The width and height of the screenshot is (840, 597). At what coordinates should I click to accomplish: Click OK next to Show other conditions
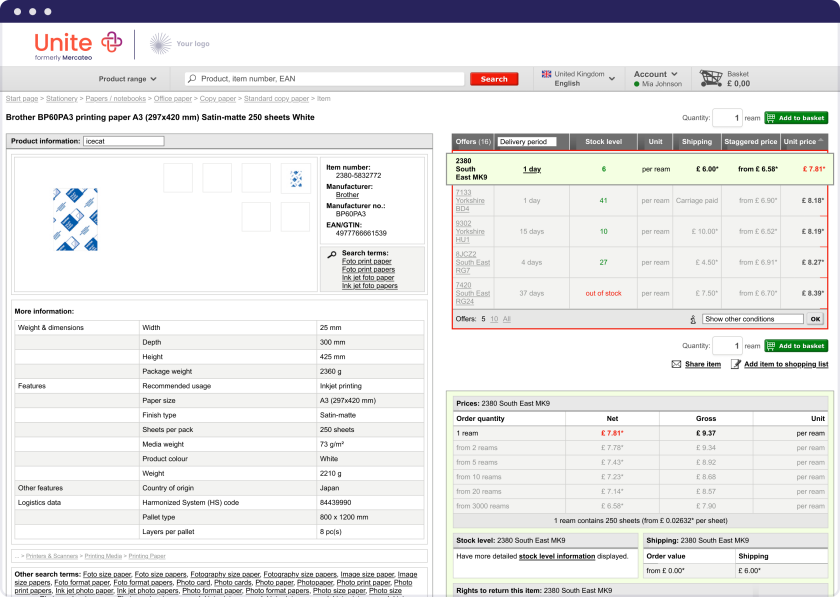click(x=815, y=319)
